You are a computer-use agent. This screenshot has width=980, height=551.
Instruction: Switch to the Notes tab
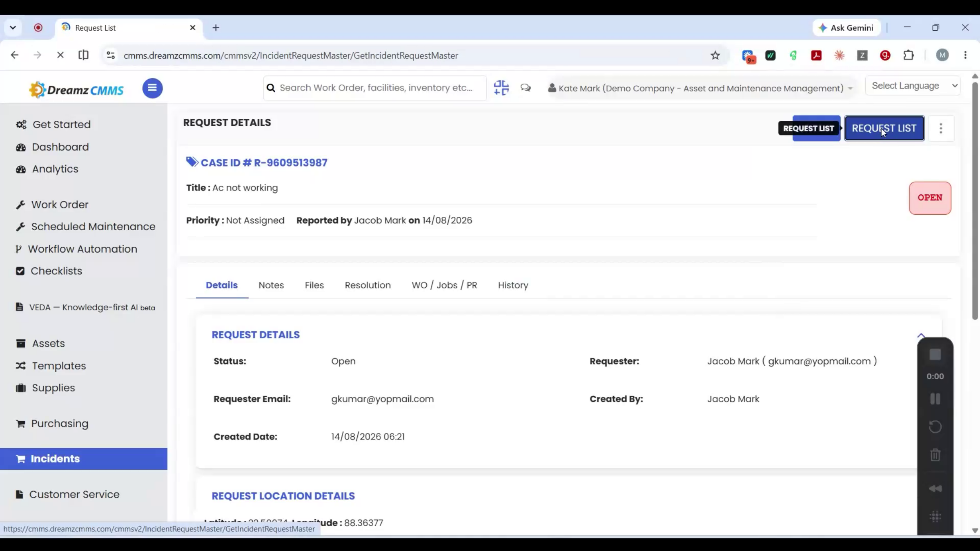pyautogui.click(x=271, y=285)
